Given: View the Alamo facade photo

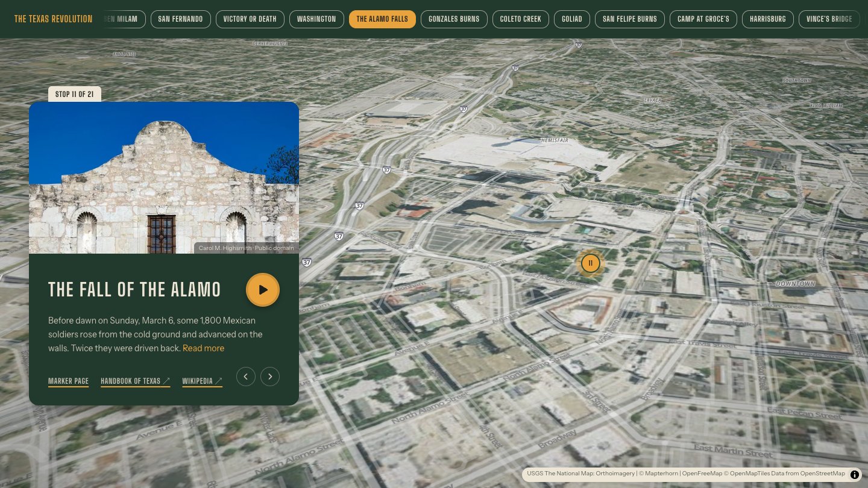Looking at the screenshot, I should (164, 178).
